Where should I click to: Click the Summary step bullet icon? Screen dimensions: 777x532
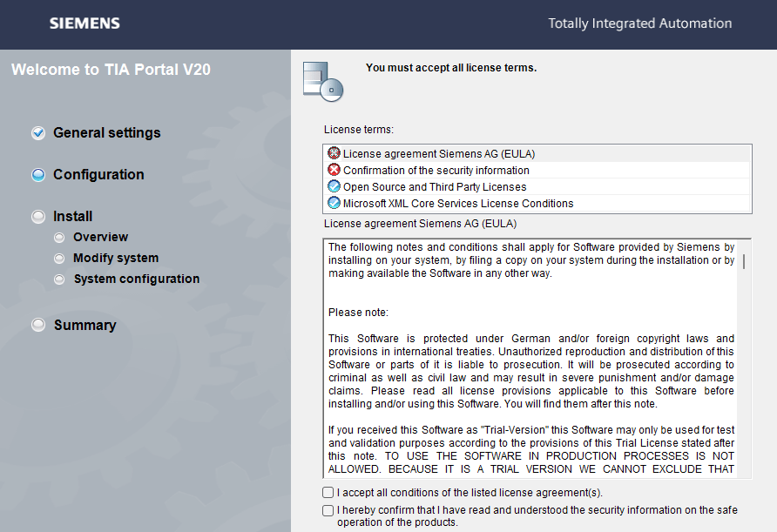[38, 326]
